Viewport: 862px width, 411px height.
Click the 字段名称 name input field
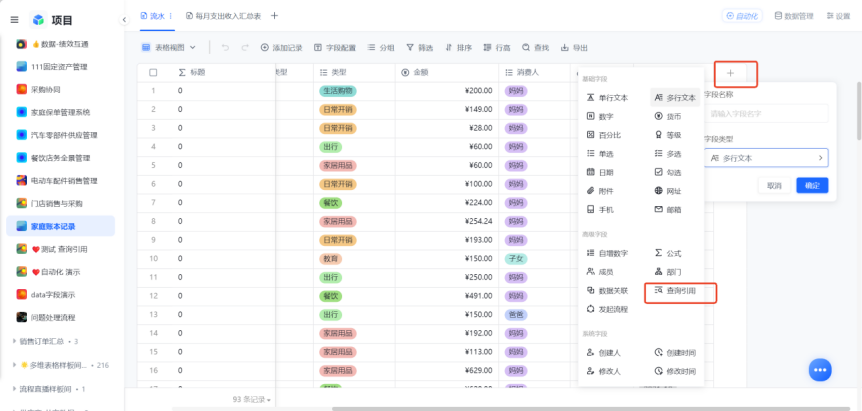(x=766, y=114)
